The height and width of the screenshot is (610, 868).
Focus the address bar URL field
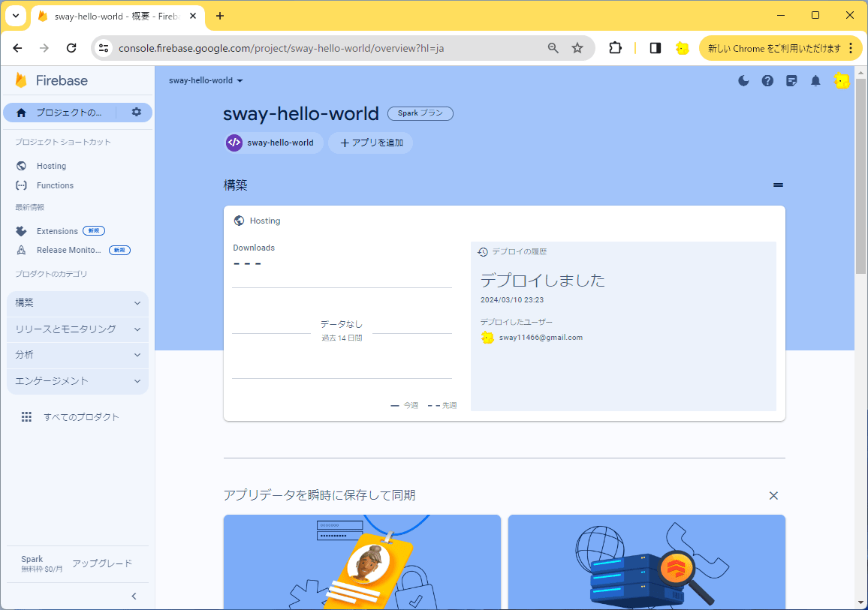pyautogui.click(x=282, y=48)
